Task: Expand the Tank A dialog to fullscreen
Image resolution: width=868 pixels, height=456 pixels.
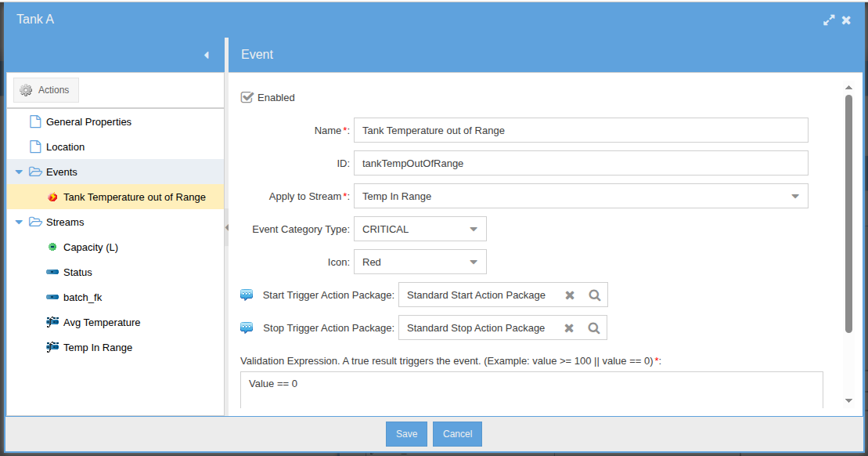Action: tap(829, 20)
